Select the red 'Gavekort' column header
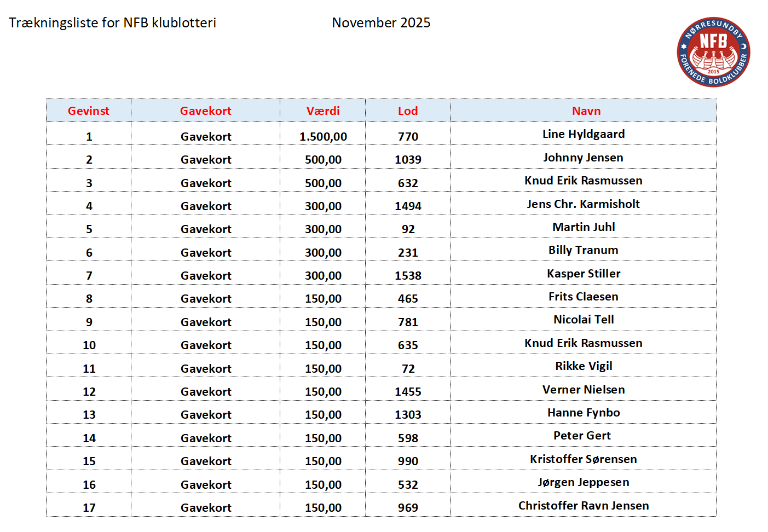 click(206, 111)
